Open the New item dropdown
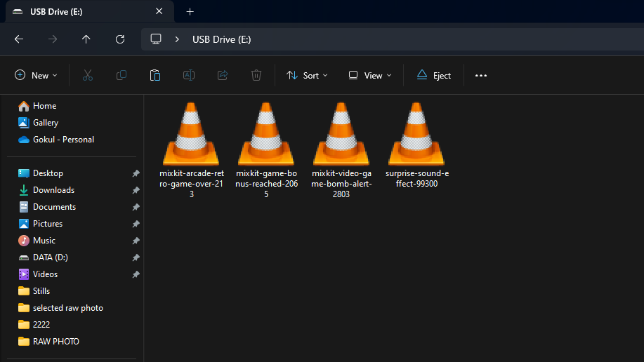Viewport: 644px width, 362px height. 36,76
